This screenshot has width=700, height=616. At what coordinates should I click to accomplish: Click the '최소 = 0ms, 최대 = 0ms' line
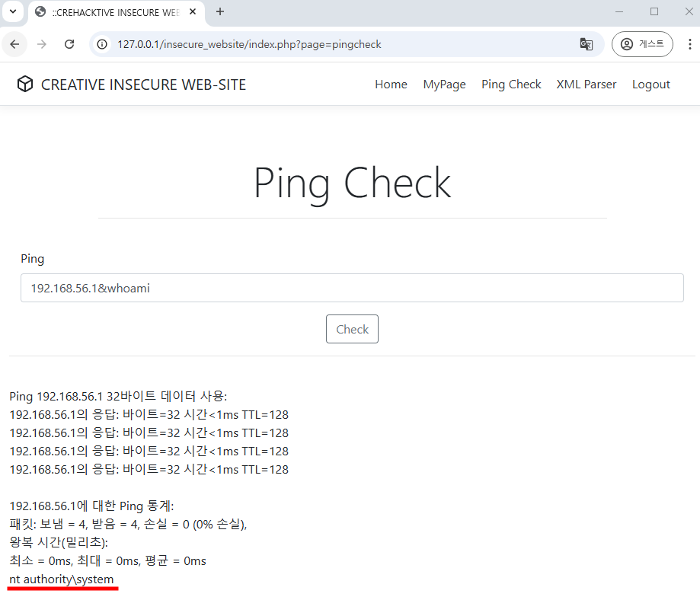[107, 560]
